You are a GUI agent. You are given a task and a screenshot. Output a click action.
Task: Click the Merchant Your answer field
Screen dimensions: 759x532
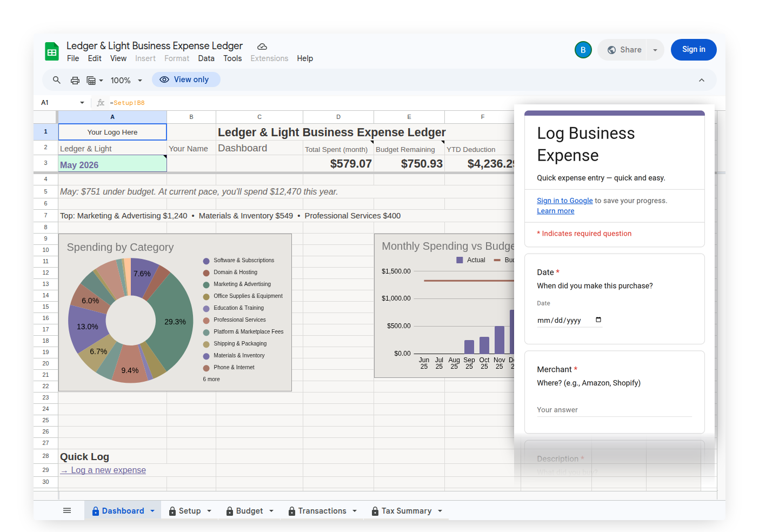[x=614, y=410]
